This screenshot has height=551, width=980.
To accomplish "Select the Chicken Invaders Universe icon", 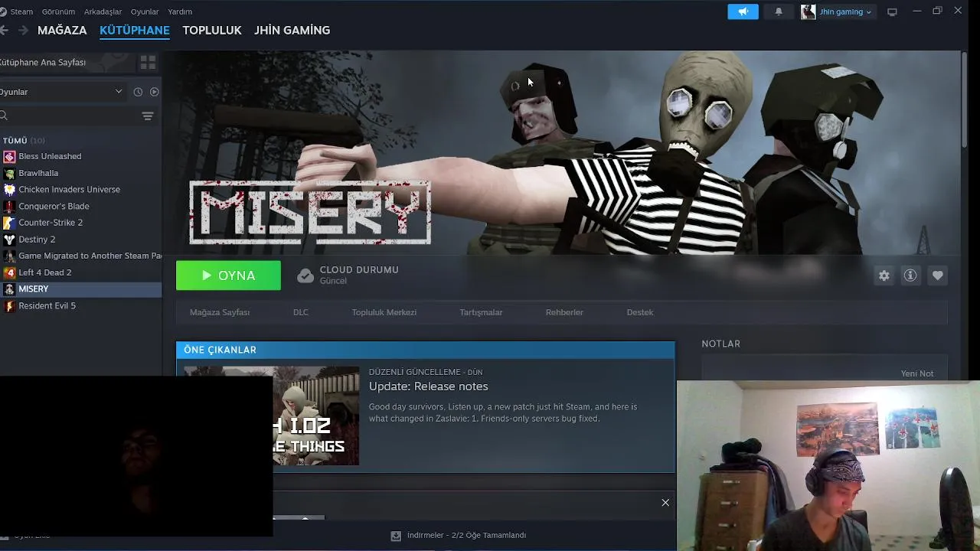I will coord(9,190).
